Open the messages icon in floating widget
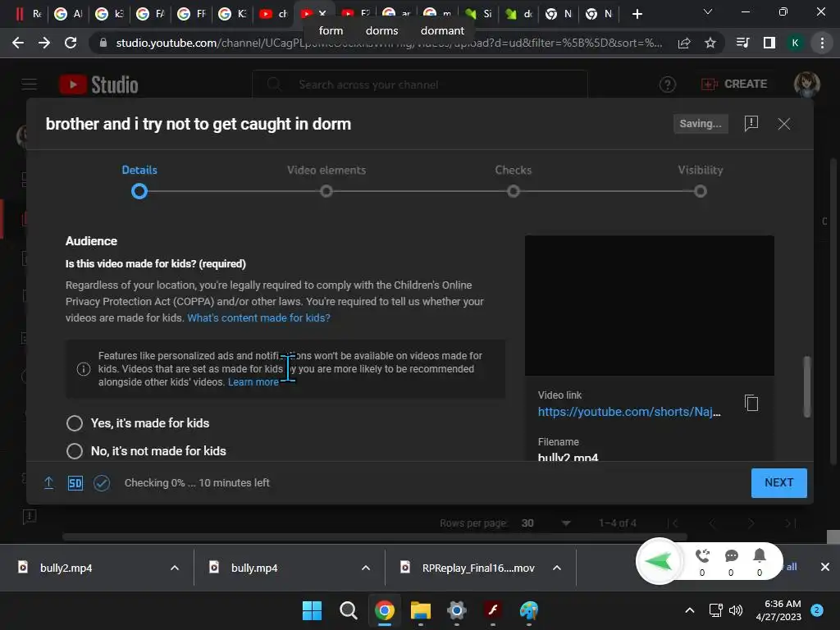Screen dimensions: 840x630 tap(731, 557)
